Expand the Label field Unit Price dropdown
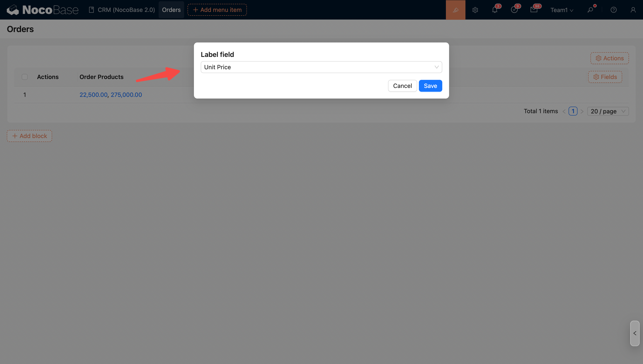643x364 pixels. tap(321, 67)
